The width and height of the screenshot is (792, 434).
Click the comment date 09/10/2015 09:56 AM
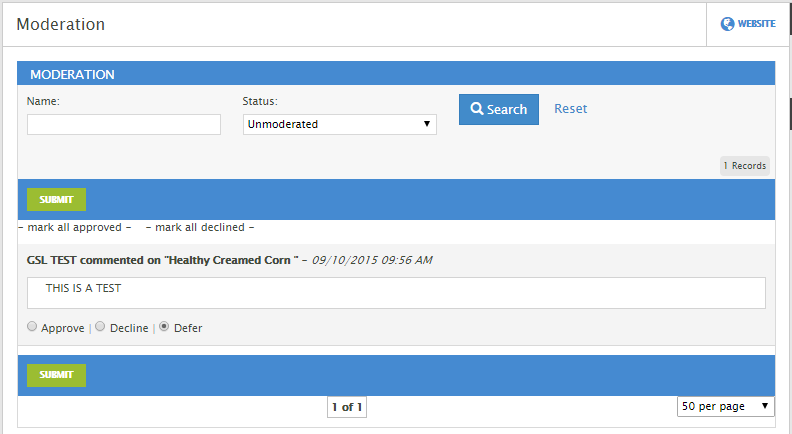(372, 260)
